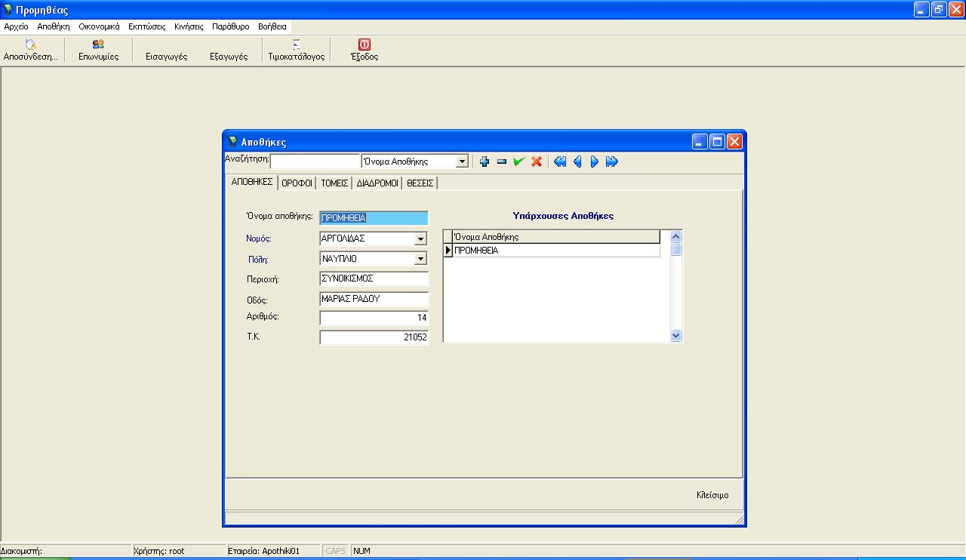This screenshot has width=966, height=560.
Task: Open the Οικονομικά menu
Action: (x=99, y=26)
